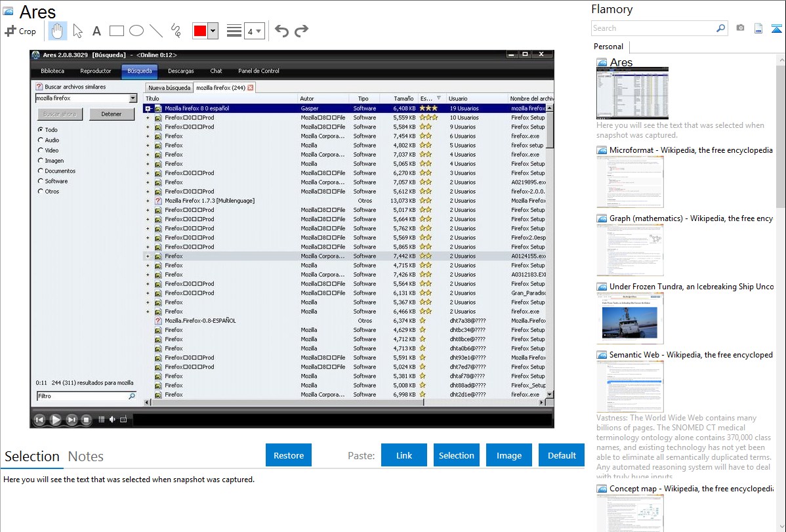Expand the Firefox row sized 7,454 KB
Screen dimensions: 786x532
tap(148, 136)
